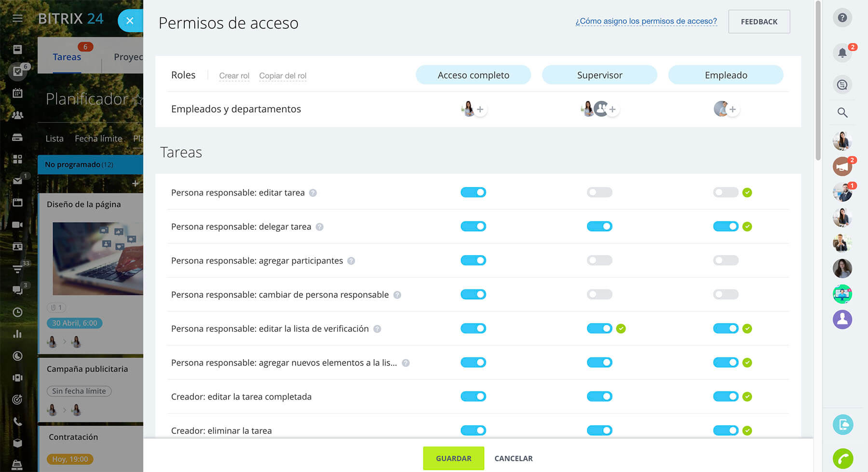
Task: Select the Acceso completo role header
Action: 473,75
